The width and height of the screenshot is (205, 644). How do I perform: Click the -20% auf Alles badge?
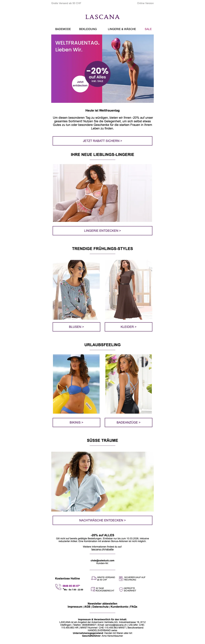click(98, 74)
